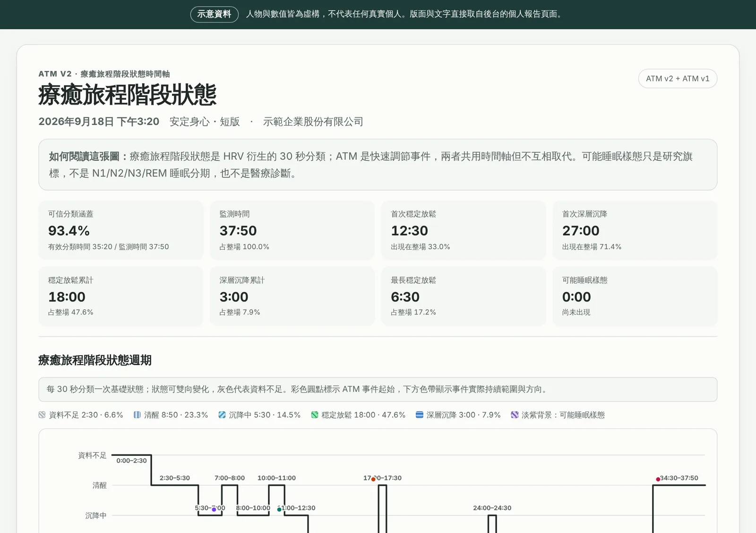Select the 可能睡眠樣態 0:00 card

click(x=635, y=296)
